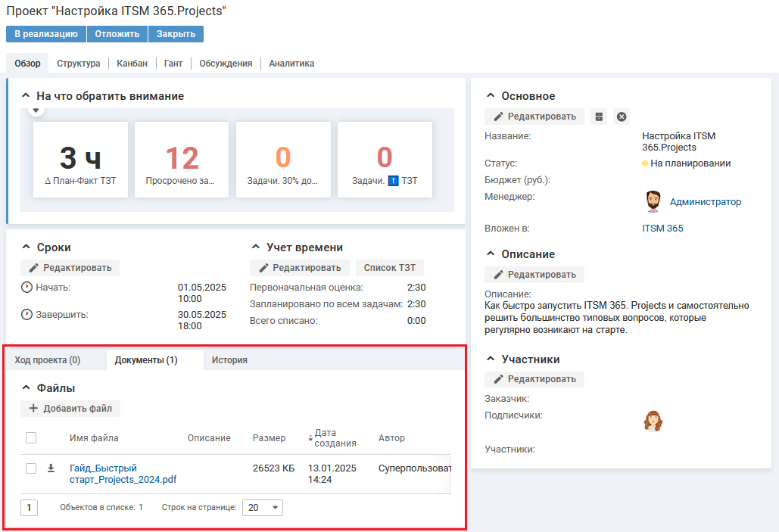Click the clock icon next to Начать
779x532 pixels.
[27, 288]
